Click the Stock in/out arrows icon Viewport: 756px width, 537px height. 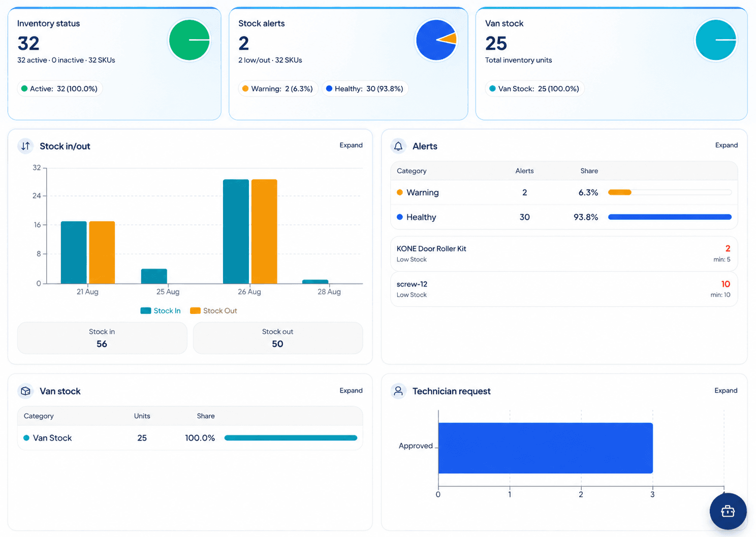pos(25,146)
